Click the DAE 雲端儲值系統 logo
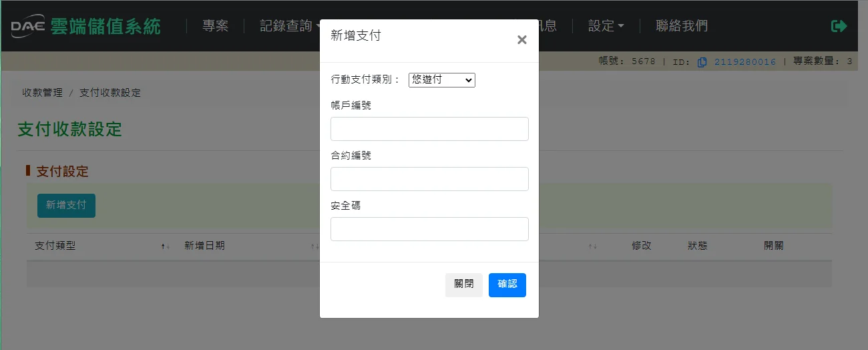The width and height of the screenshot is (868, 350). pos(86,26)
